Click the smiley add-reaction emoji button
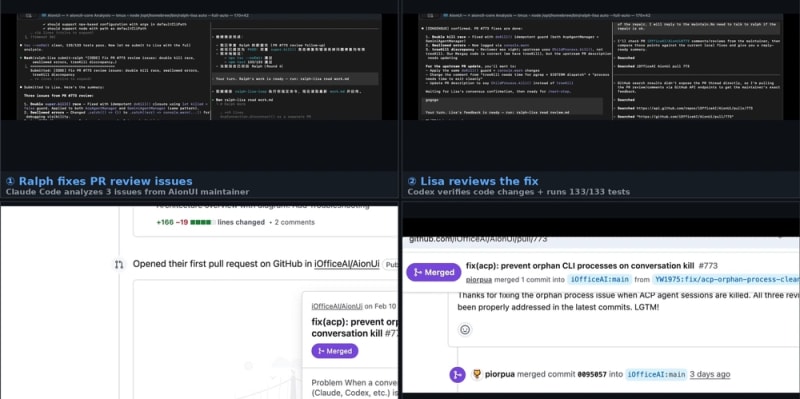Viewport: 800px width, 399px height. tap(465, 330)
